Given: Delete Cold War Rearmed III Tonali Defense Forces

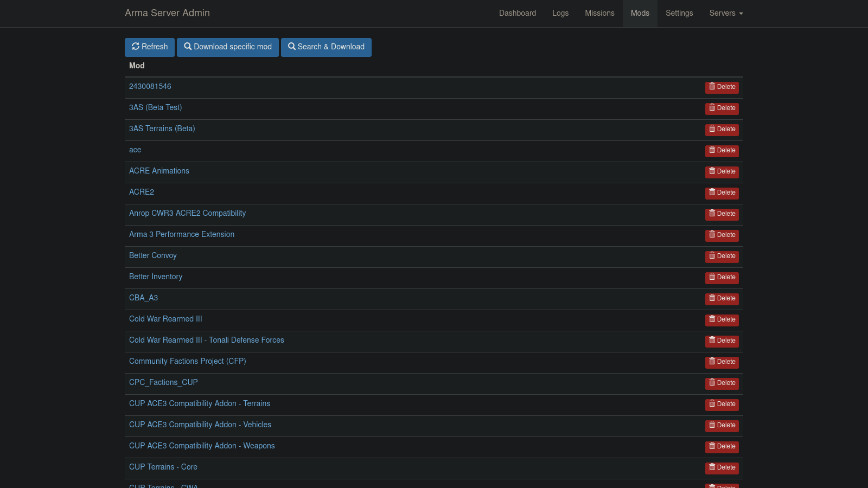Looking at the screenshot, I should 722,341.
